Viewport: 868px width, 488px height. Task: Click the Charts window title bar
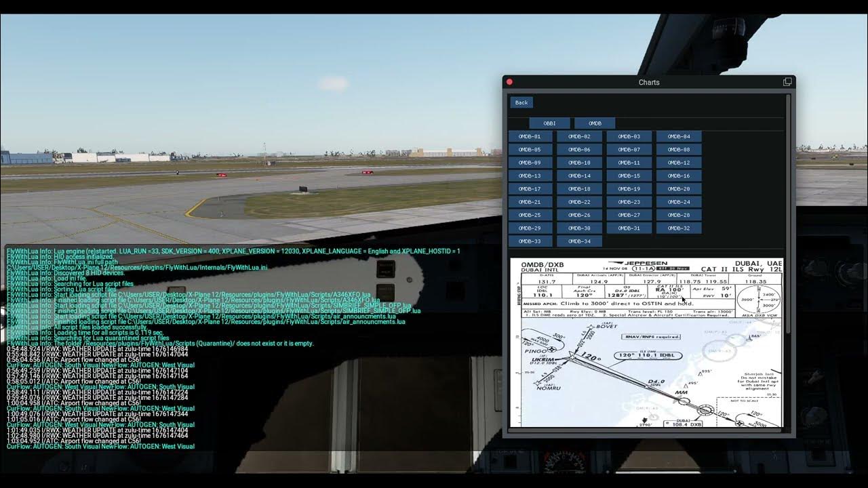click(649, 82)
